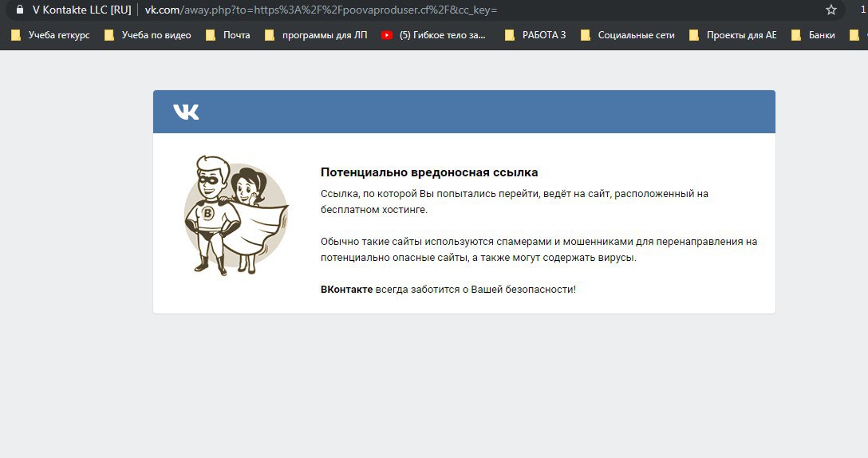The width and height of the screenshot is (868, 458).
Task: Click the VK logo in blue header
Action: point(186,112)
